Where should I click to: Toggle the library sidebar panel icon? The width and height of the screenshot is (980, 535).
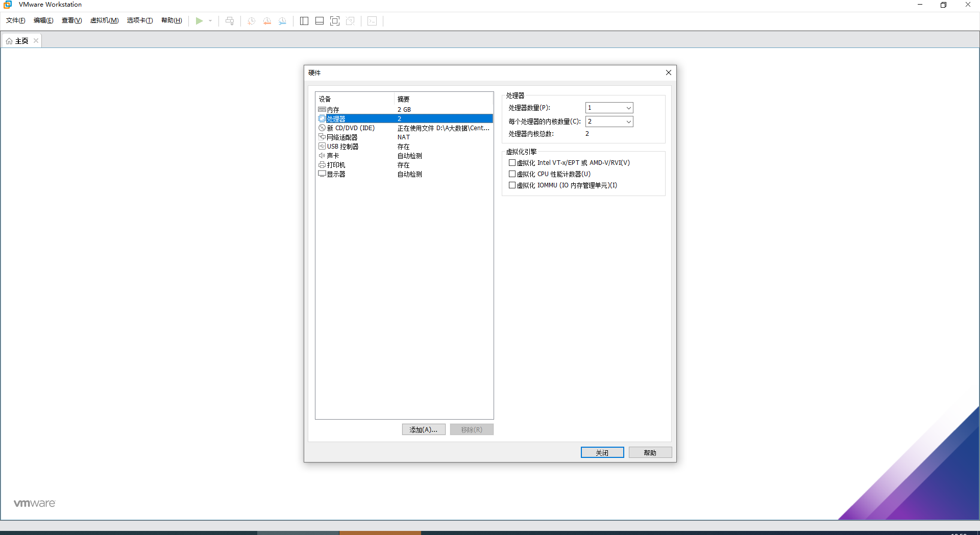click(304, 21)
